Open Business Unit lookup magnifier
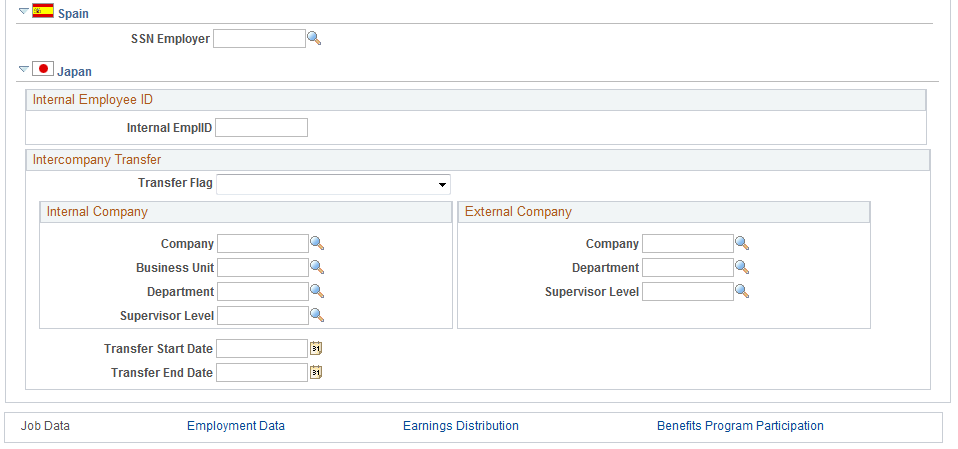This screenshot has height=449, width=958. pyautogui.click(x=317, y=267)
